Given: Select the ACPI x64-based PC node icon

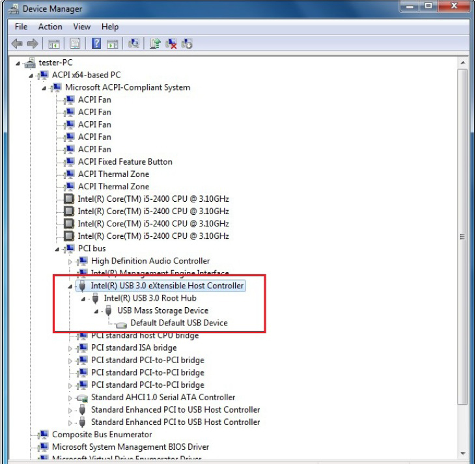Looking at the screenshot, I should point(43,75).
